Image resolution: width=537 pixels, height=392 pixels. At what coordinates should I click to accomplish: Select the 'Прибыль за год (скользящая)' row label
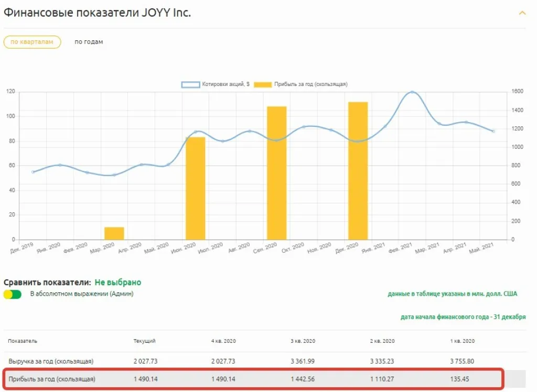click(x=52, y=378)
